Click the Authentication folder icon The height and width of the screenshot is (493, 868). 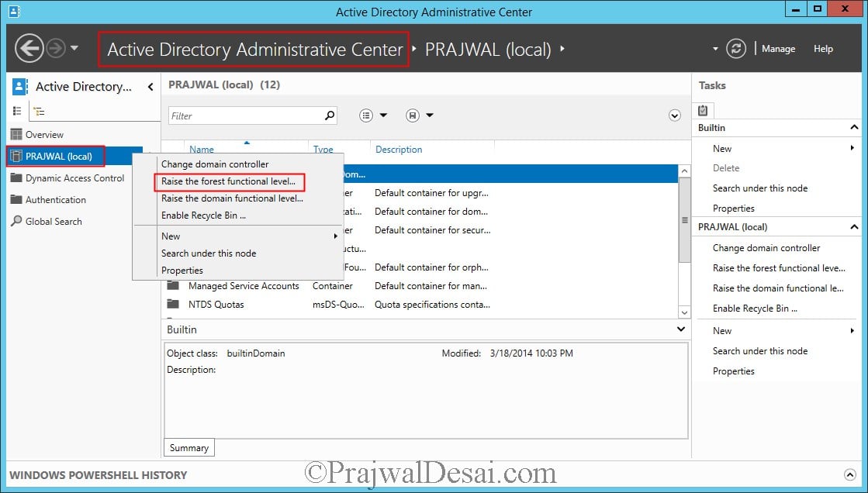click(16, 199)
